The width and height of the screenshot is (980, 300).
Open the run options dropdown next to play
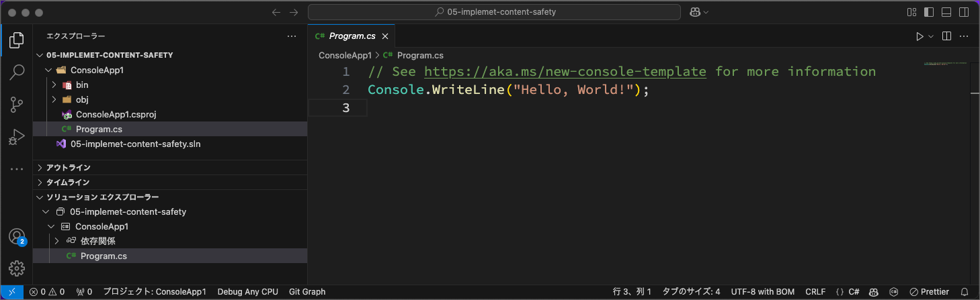931,36
